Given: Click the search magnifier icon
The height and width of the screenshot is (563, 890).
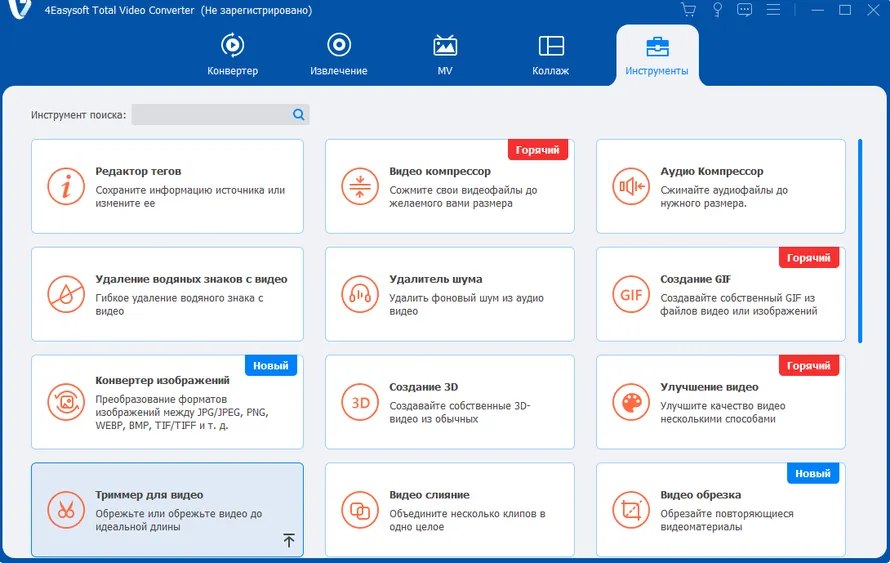Looking at the screenshot, I should pos(299,115).
